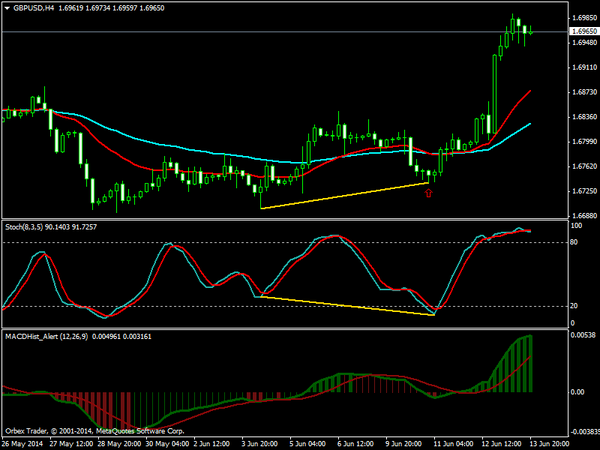
Task: Click price scale value 1.69850
Action: (x=584, y=18)
